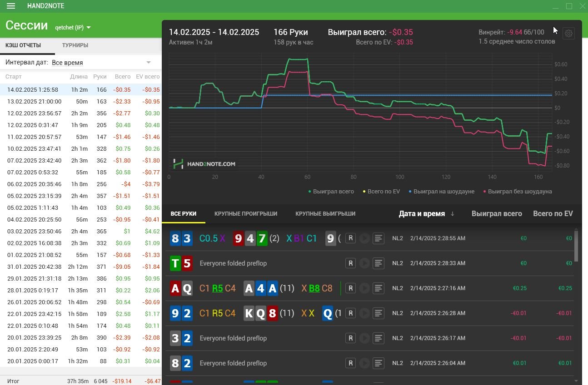This screenshot has width=588, height=385.
Task: Toggle the 'Выиграл на шоудауне' series
Action: (441, 192)
